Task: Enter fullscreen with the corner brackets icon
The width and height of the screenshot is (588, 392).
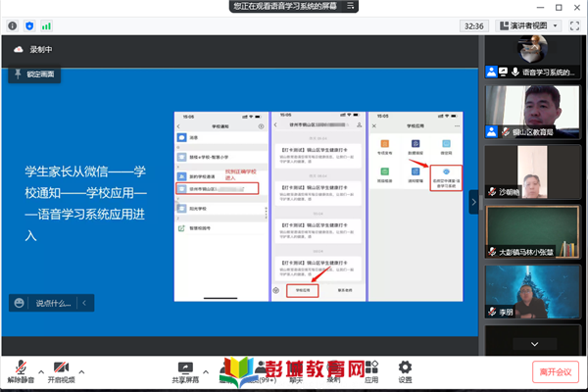Action: (x=574, y=25)
